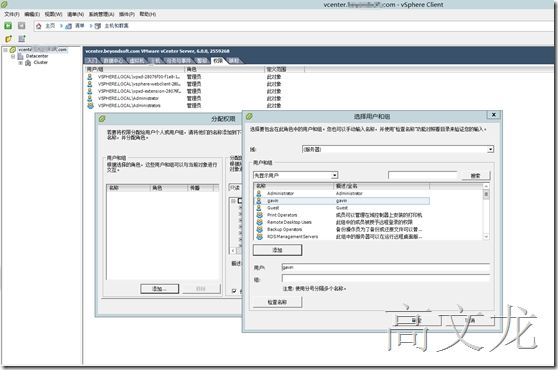Collapse the top role privilege node in 分配权限

point(233,201)
